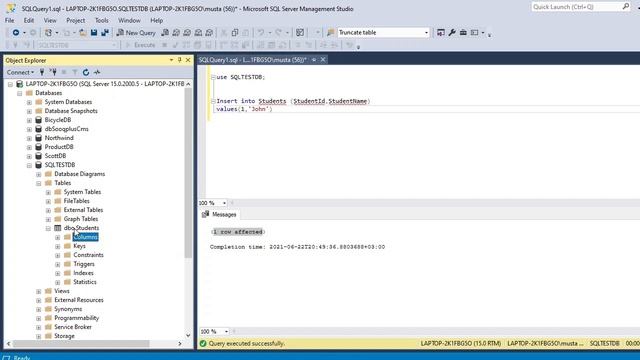Screen dimensions: 640x360
Task: Select the Views folder
Action: pos(62,291)
